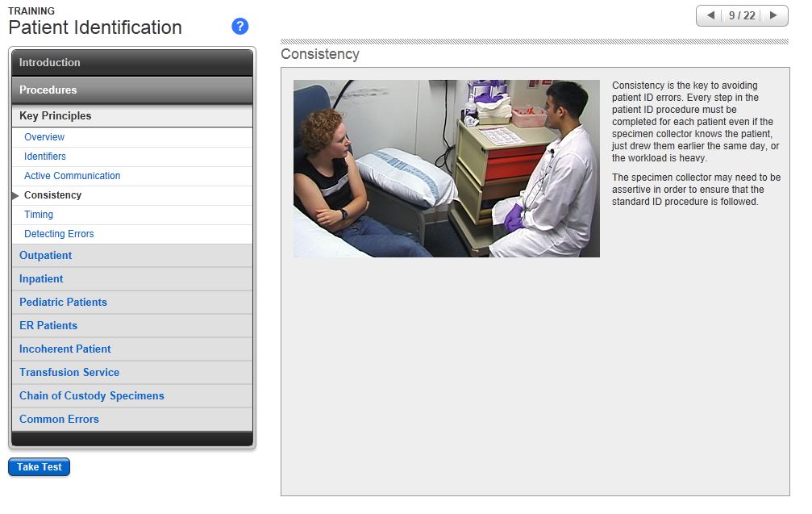Open the blue help question mark icon
Viewport: 812px width, 514px height.
click(239, 27)
